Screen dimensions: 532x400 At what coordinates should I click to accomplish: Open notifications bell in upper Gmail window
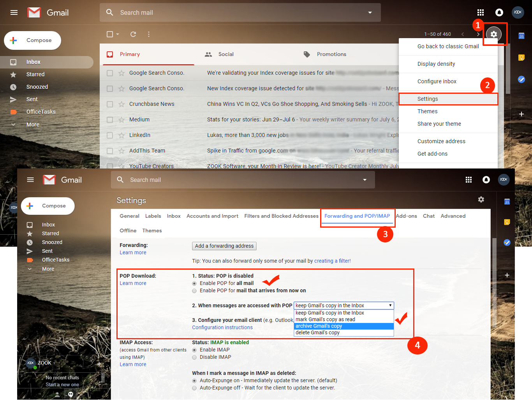point(499,12)
